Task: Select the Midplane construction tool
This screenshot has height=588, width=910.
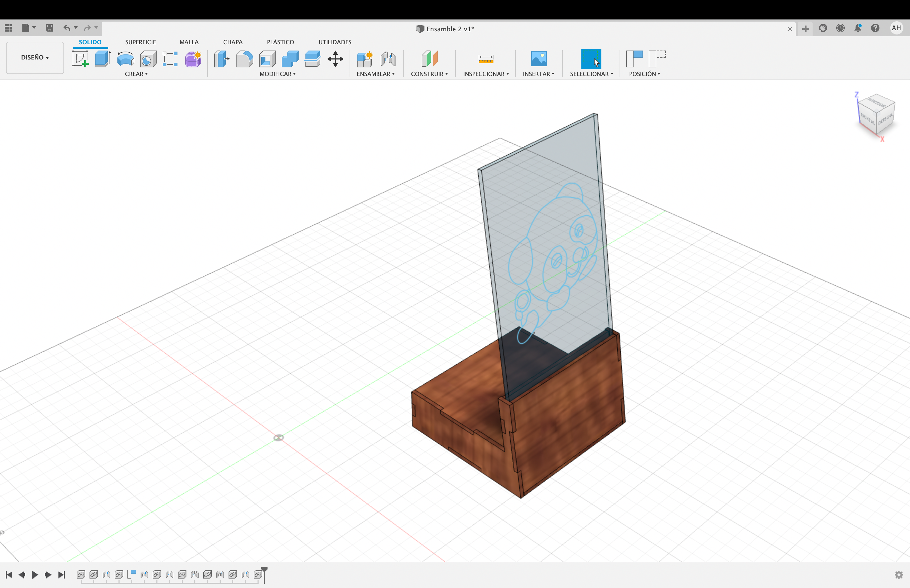Action: 430,59
